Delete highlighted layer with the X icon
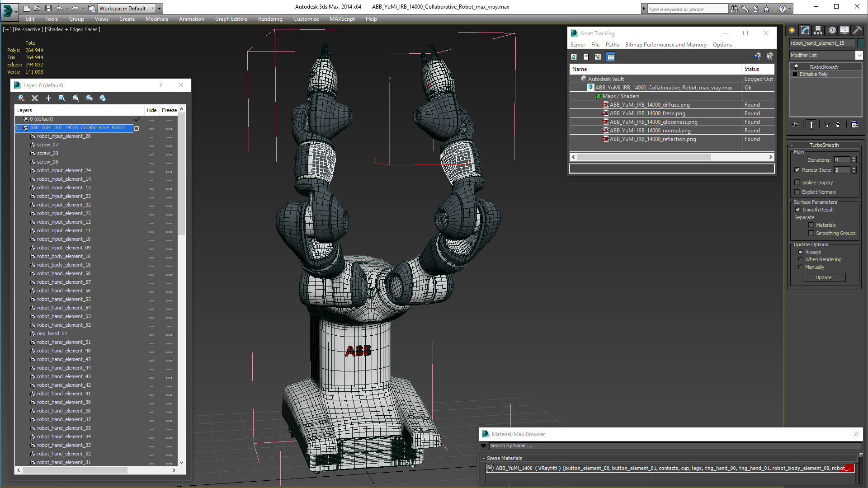This screenshot has width=868, height=488. [x=35, y=98]
